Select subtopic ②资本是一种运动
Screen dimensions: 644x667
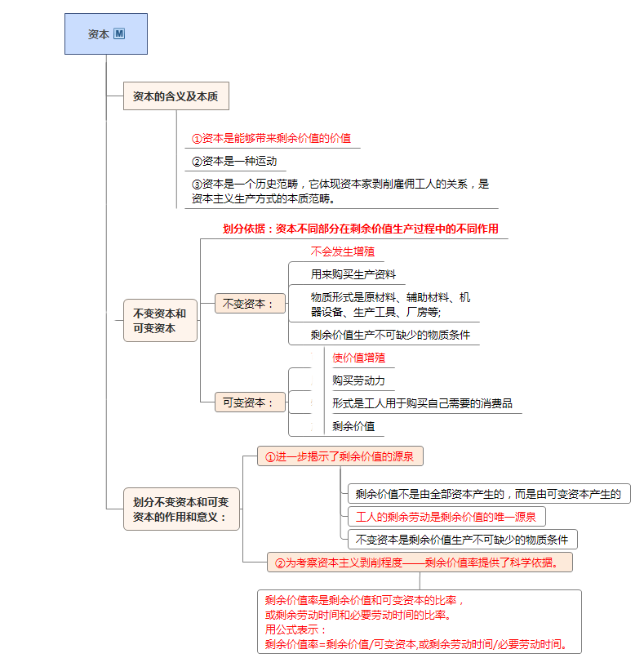click(x=234, y=162)
